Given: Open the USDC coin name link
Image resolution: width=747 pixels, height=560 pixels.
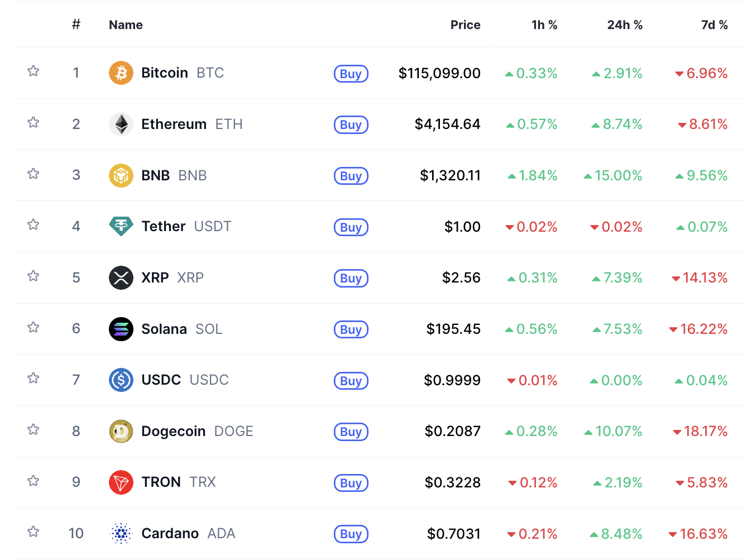Looking at the screenshot, I should (161, 380).
